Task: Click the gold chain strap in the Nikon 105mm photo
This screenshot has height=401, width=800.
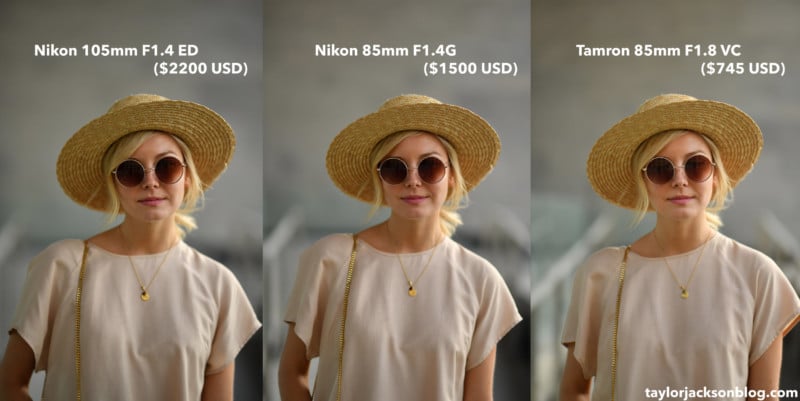Action: [80, 320]
